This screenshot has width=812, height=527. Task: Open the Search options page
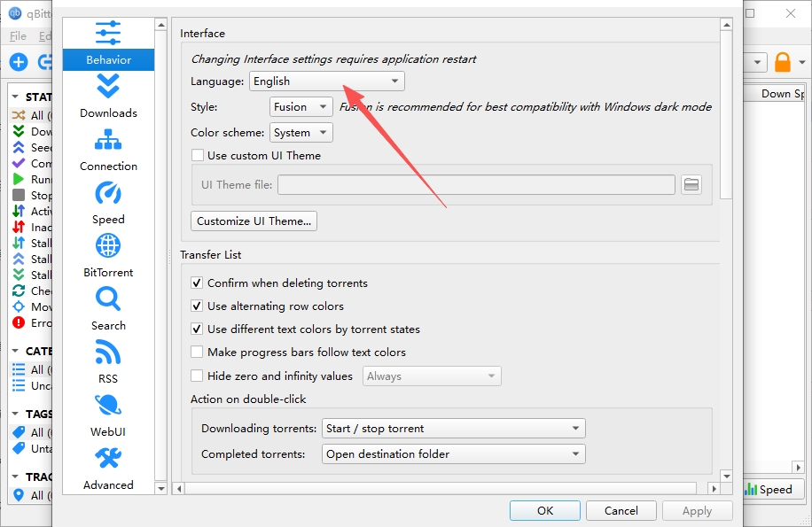point(108,310)
